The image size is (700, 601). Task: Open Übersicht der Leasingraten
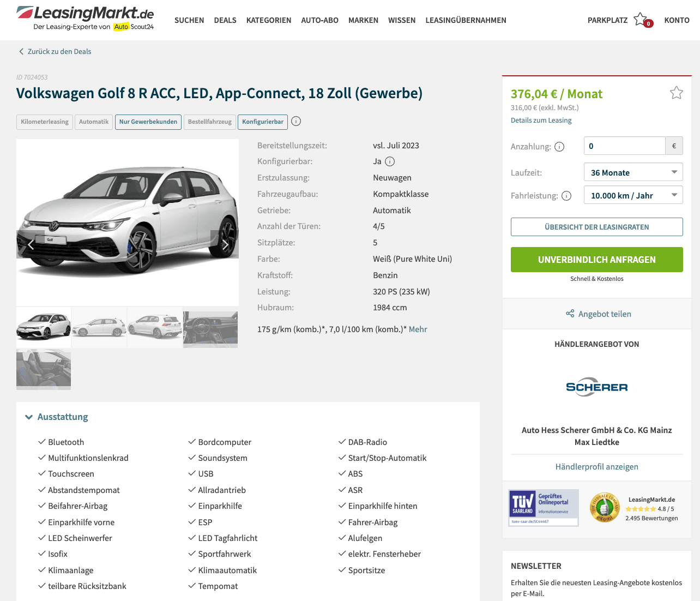pyautogui.click(x=596, y=227)
